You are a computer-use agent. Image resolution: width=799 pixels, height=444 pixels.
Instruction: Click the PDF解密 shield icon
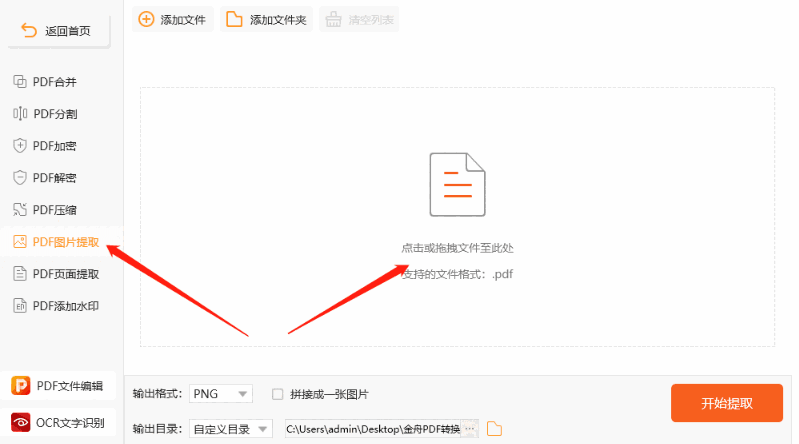[19, 177]
